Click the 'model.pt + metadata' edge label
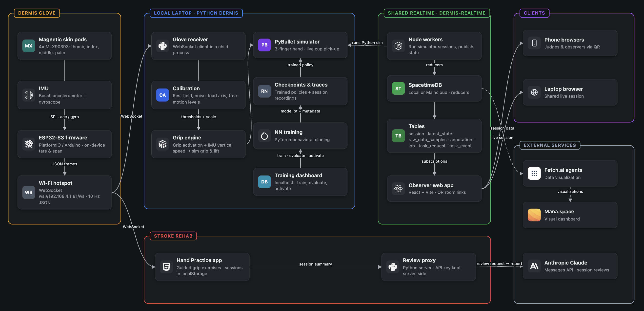 (300, 111)
